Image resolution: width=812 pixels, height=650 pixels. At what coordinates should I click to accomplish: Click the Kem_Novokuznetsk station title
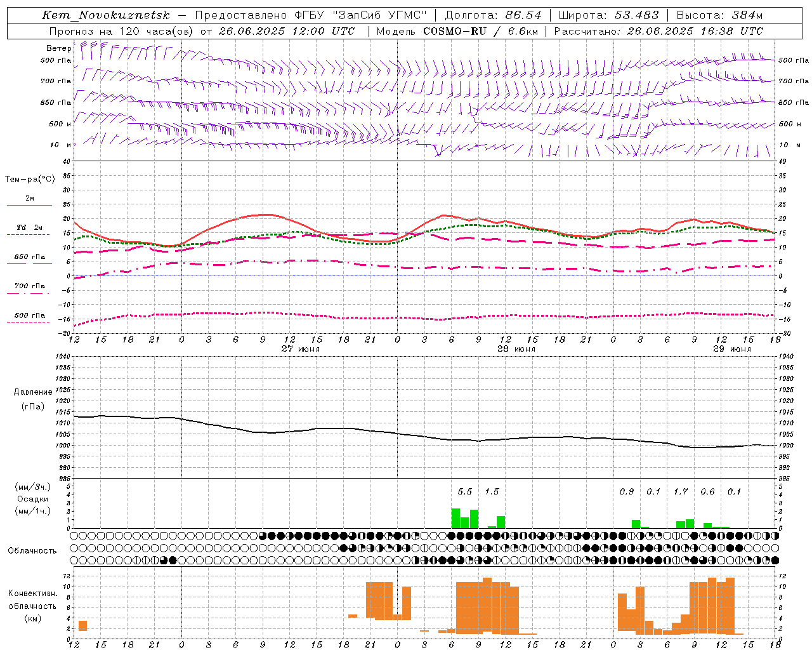pos(106,15)
